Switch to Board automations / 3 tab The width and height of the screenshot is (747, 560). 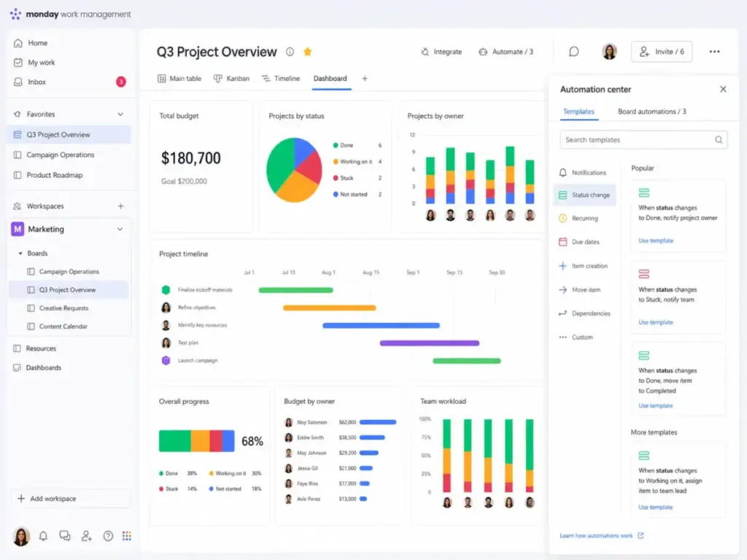tap(651, 112)
